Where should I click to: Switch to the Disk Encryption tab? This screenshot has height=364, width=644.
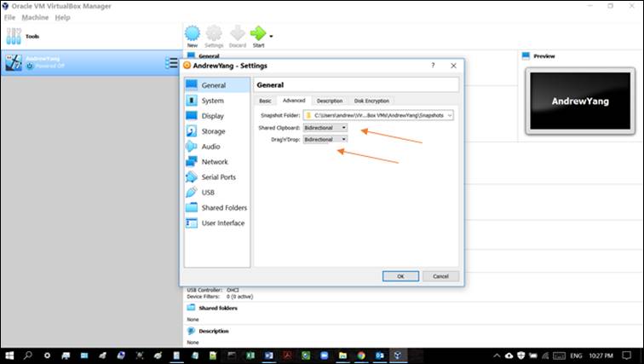tap(371, 101)
